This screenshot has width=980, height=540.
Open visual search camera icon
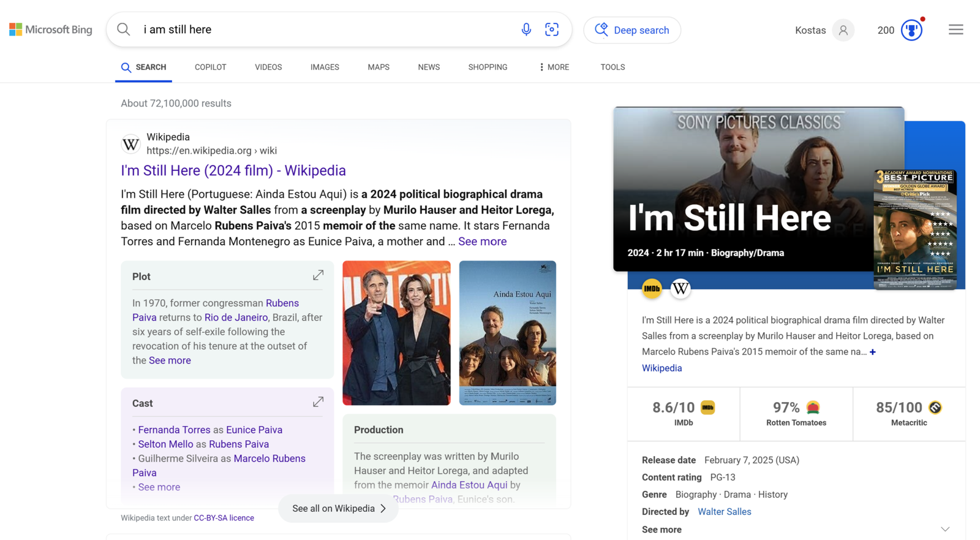pos(552,29)
